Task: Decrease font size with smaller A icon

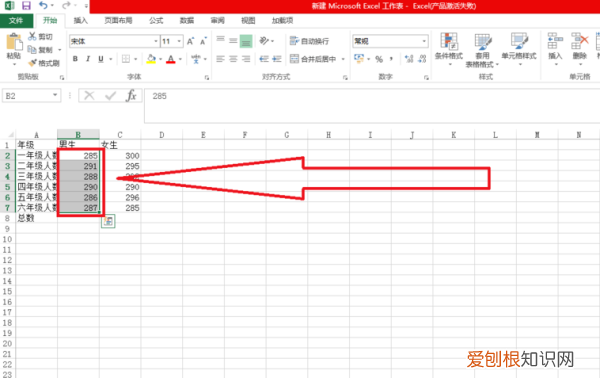Action: (203, 41)
